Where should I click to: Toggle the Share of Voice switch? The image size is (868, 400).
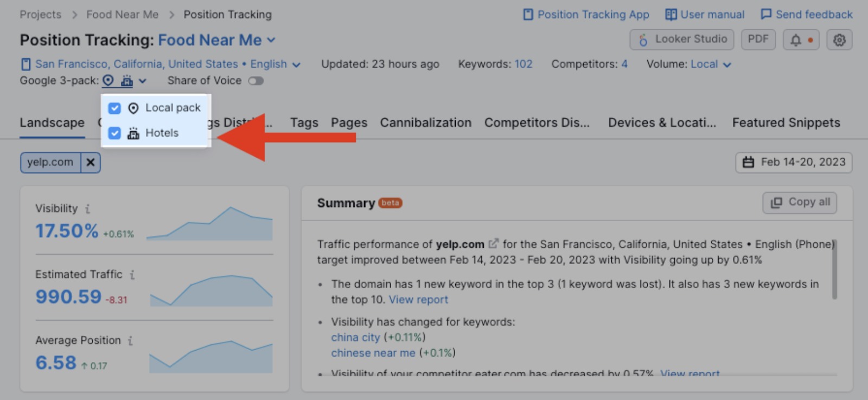tap(256, 81)
